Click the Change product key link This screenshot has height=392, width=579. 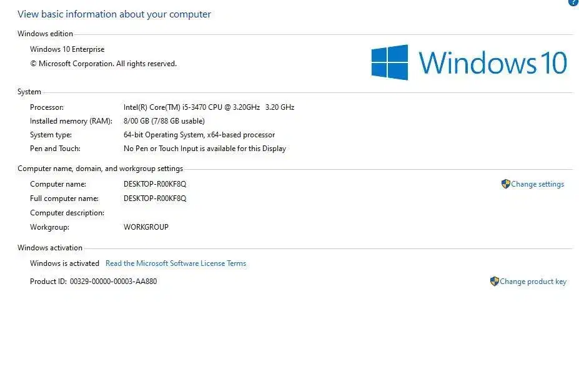click(533, 282)
